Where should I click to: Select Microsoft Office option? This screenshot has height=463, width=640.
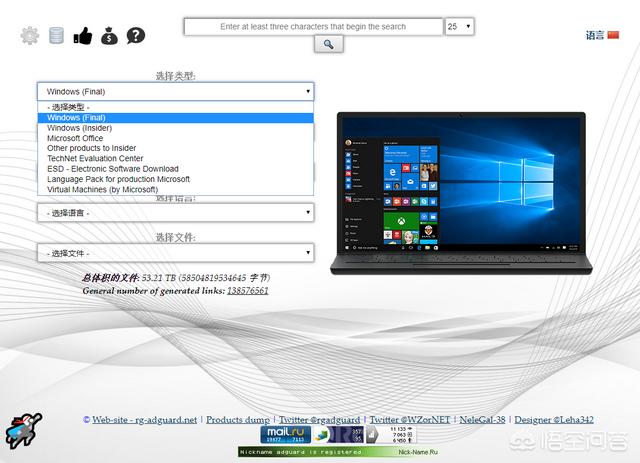[176, 138]
